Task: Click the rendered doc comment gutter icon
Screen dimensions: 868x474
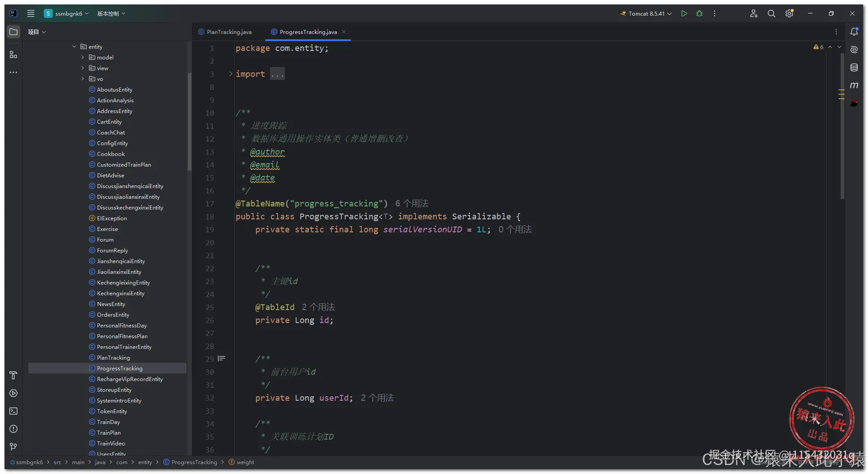Action: pos(221,359)
